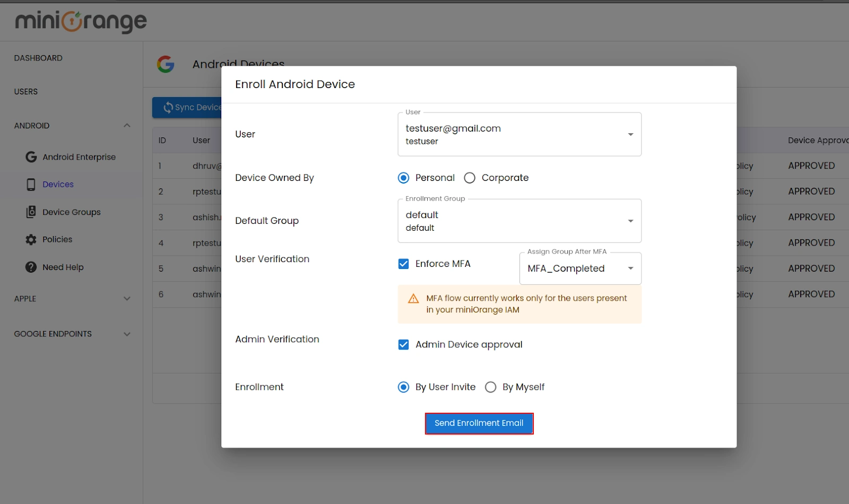Click the Send Enrollment Email button
The width and height of the screenshot is (849, 504).
coord(478,423)
